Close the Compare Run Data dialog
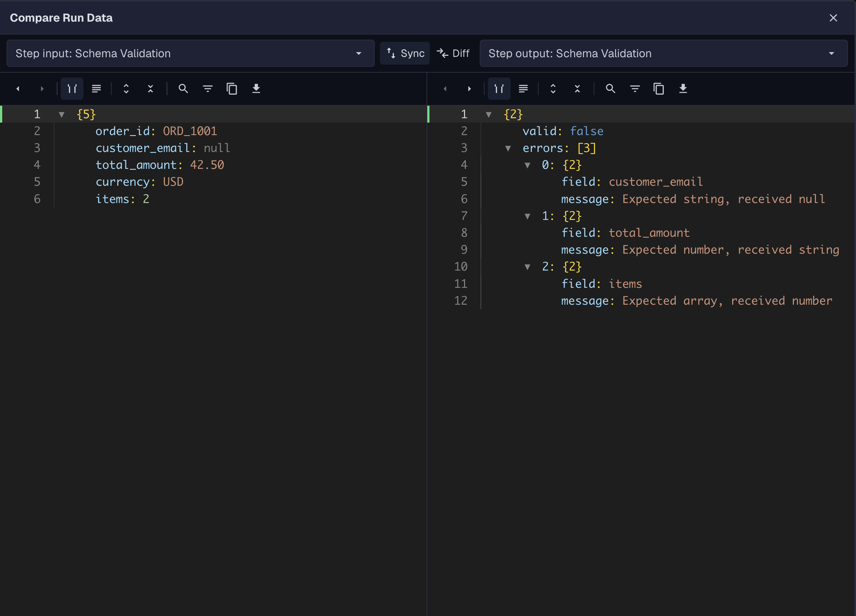The width and height of the screenshot is (856, 616). tap(833, 18)
